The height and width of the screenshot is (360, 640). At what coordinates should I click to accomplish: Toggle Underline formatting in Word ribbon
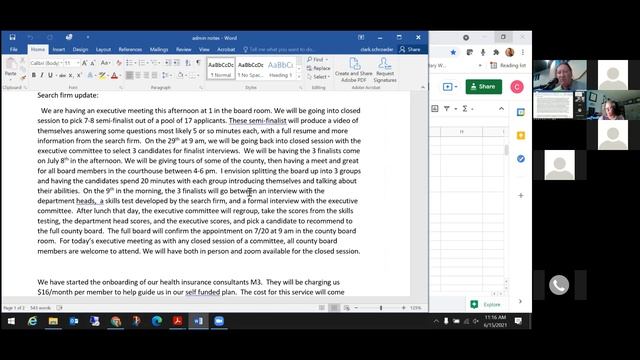pos(50,75)
